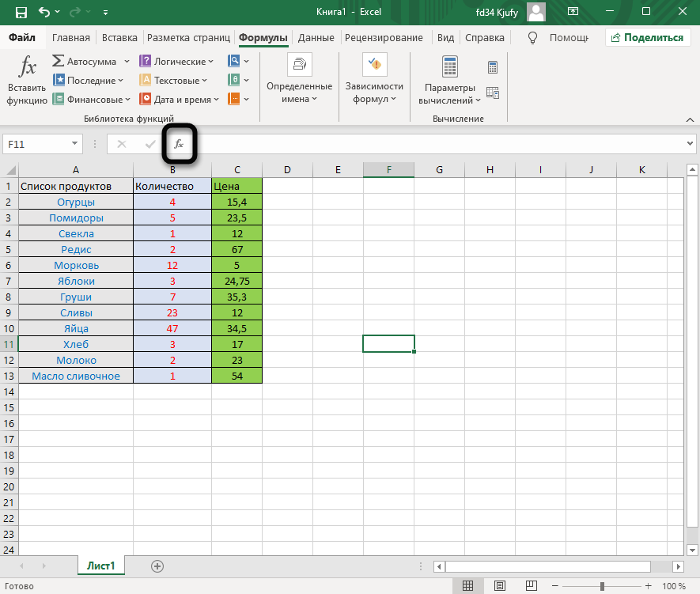The height and width of the screenshot is (594, 700).
Task: Click the Количество header cell
Action: click(x=172, y=186)
